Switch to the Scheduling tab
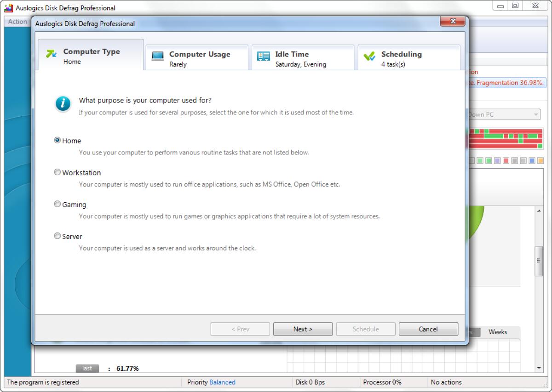Image resolution: width=552 pixels, height=392 pixels. pos(408,57)
